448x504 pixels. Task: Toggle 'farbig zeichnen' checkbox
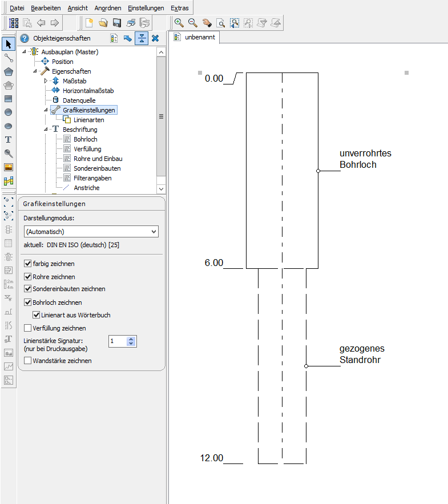(x=27, y=264)
